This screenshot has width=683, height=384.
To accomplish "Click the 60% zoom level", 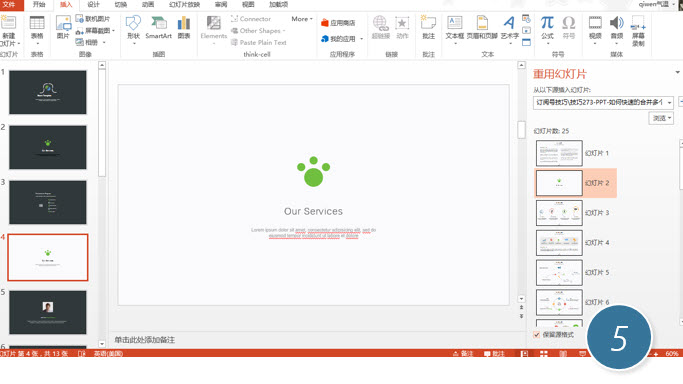I will tap(672, 354).
